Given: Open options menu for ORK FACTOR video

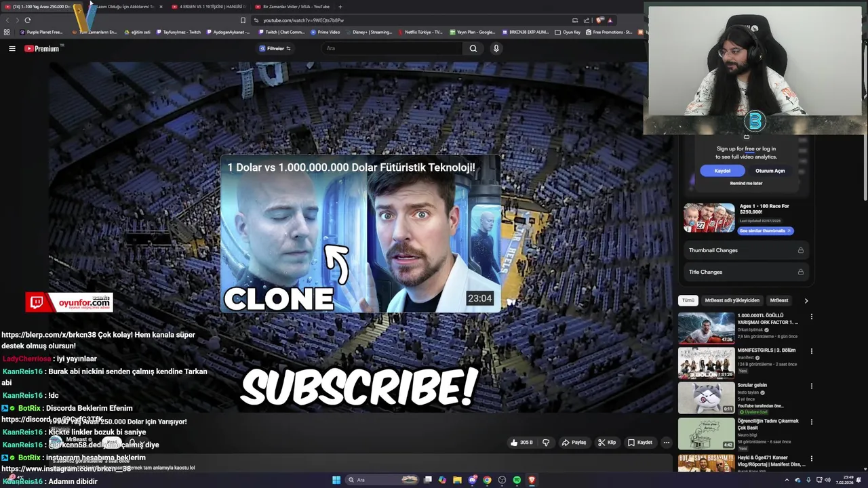Looking at the screenshot, I should click(x=811, y=317).
